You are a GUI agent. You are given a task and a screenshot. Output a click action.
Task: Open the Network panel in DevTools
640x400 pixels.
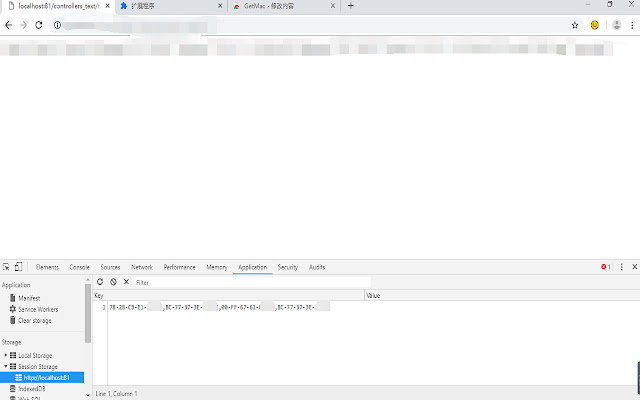point(142,267)
